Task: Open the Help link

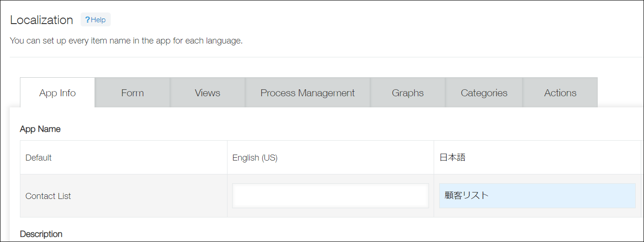Action: coord(95,20)
